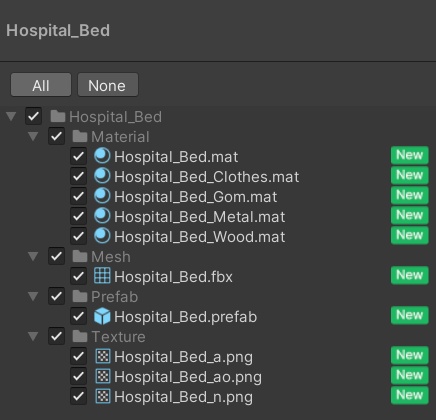Uncheck Hospital_Bed_Clothes.mat checkbox
Screen dimensions: 436x420
(78, 176)
